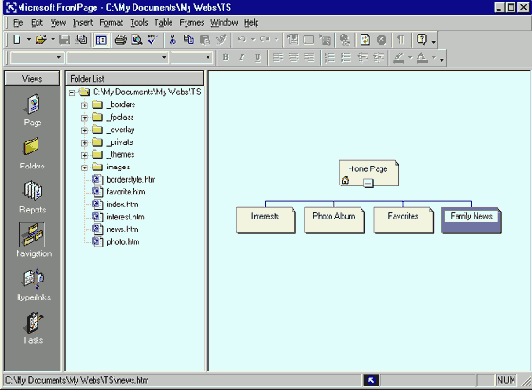532x390 pixels.
Task: Collapse the Home Page navigation node
Action: click(x=368, y=183)
